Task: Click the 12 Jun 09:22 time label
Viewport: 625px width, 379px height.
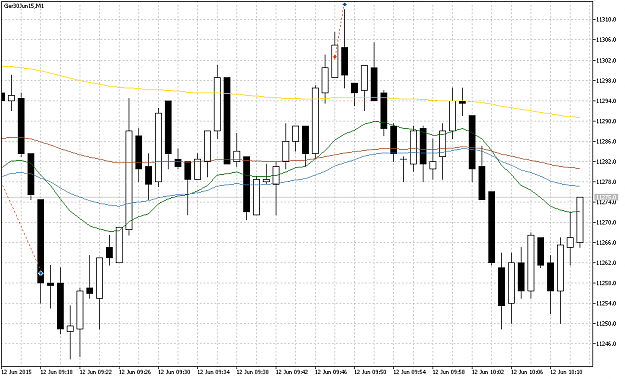Action: click(x=96, y=372)
